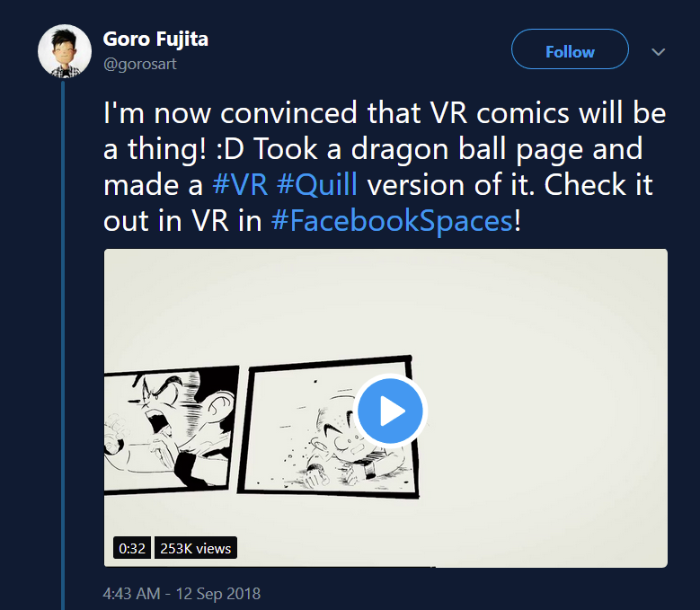The height and width of the screenshot is (610, 700).
Task: Open the #VR hashtag link
Action: coord(238,185)
